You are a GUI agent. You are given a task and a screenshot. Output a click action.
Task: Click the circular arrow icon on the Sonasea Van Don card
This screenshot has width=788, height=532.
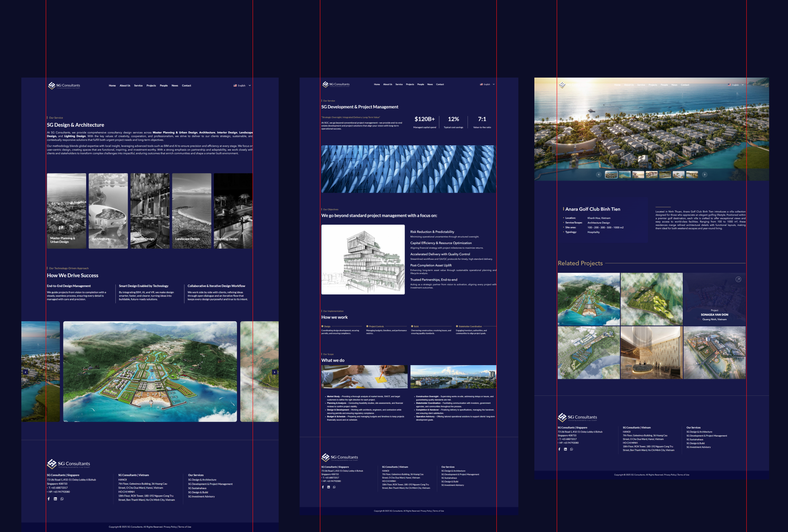(738, 280)
